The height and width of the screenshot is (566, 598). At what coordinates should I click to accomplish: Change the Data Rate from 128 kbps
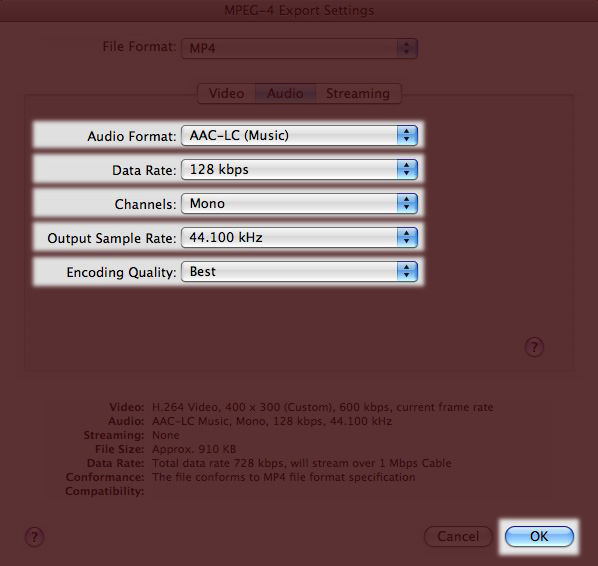[x=299, y=169]
